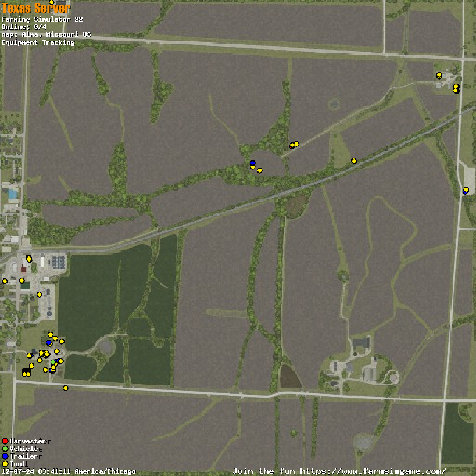Select the yellow marker at the left map edge
This screenshot has height=476, width=476.
5,281
